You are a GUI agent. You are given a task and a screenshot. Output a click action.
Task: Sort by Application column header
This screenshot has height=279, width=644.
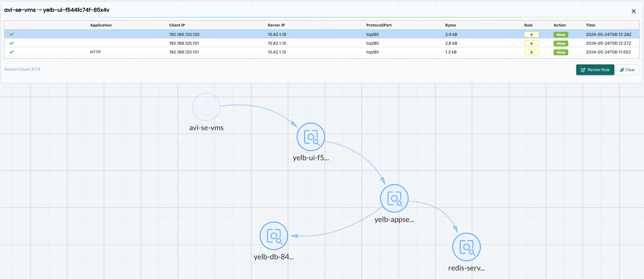[101, 25]
